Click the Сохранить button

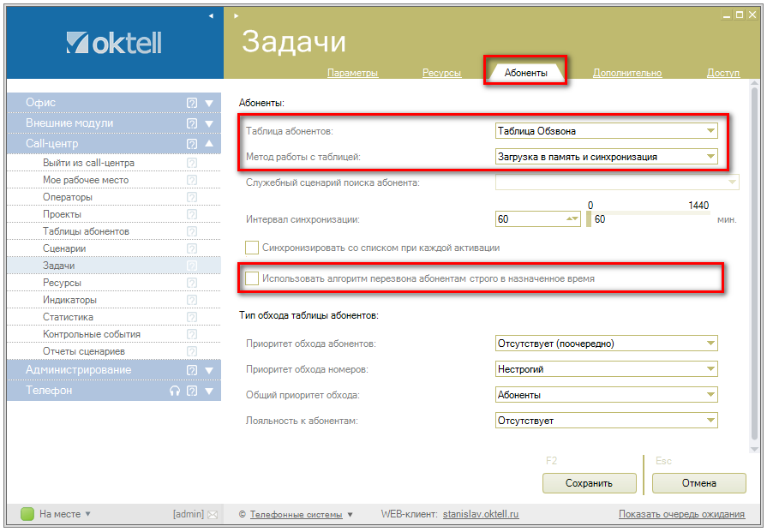click(589, 483)
